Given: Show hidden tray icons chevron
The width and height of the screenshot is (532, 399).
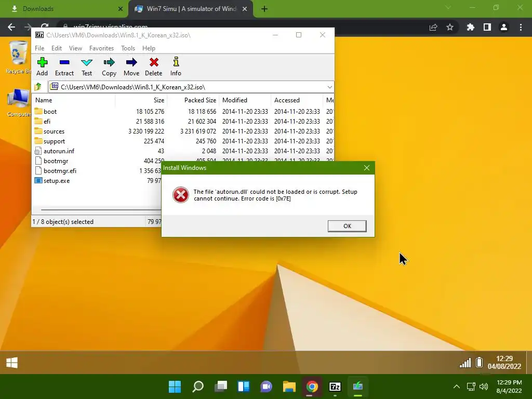Looking at the screenshot, I should [457, 387].
